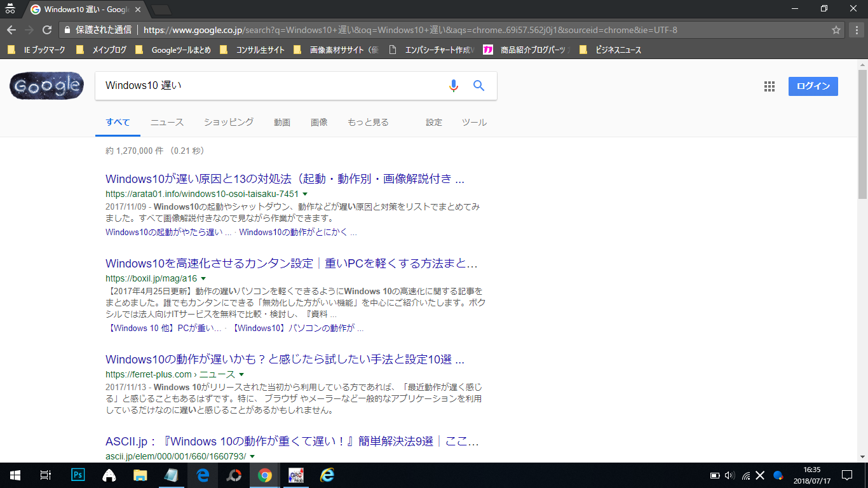This screenshot has height=488, width=868.
Task: Open the Action Center in the system tray
Action: (846, 475)
